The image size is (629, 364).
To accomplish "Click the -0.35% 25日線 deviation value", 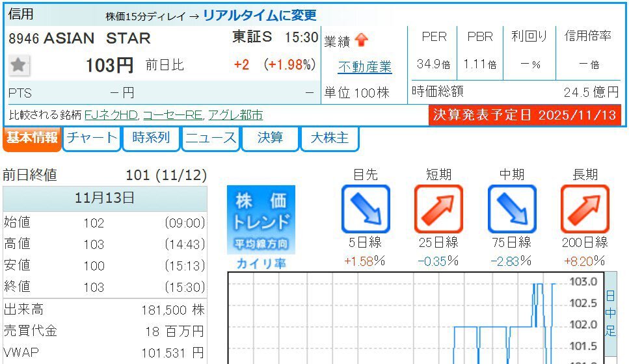I will [x=438, y=261].
